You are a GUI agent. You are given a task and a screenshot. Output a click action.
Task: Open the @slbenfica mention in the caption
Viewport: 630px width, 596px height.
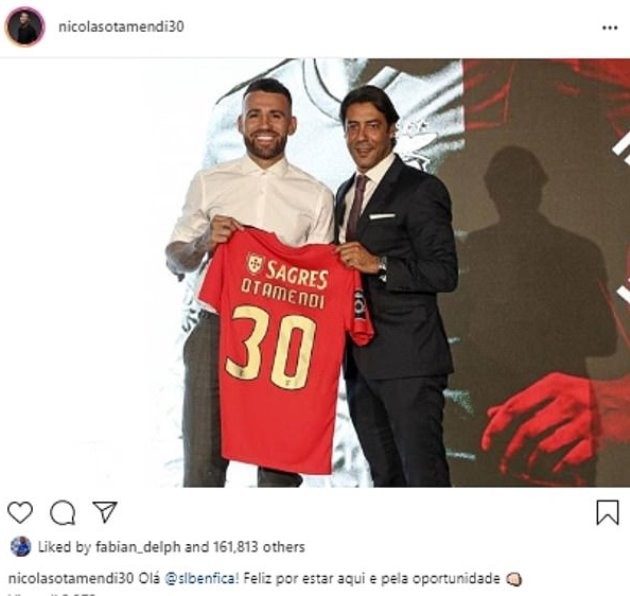click(202, 579)
